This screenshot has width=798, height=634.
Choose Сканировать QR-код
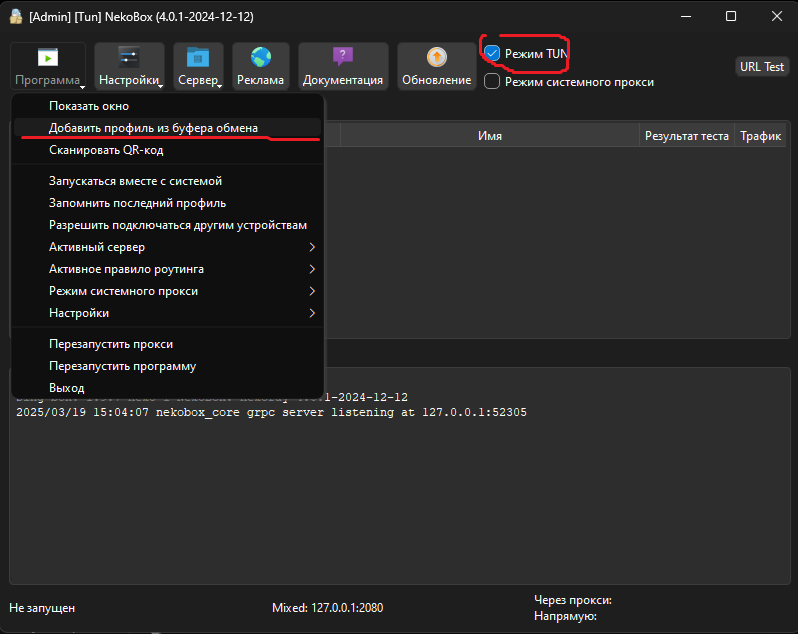(167, 150)
